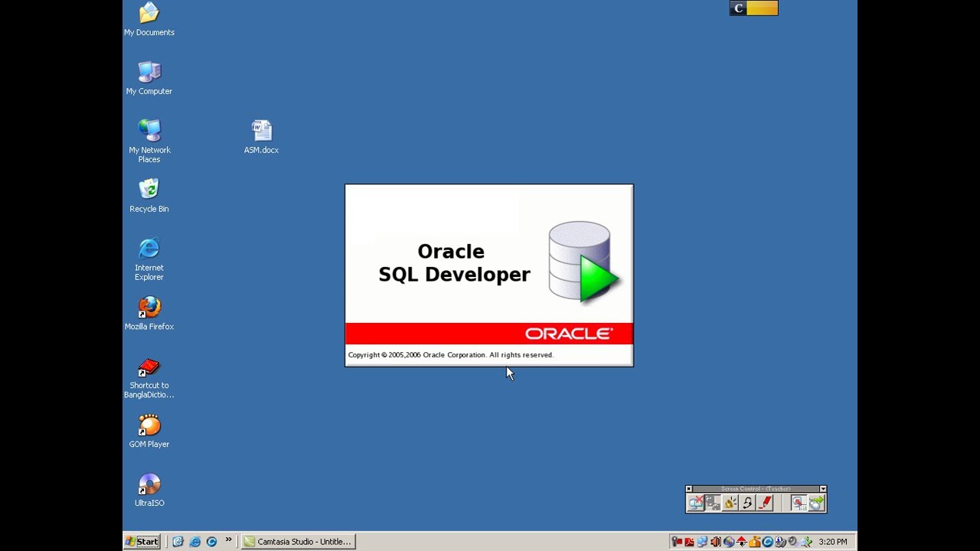This screenshot has width=980, height=551.
Task: Click the red up-arrow tray icon
Action: (x=741, y=542)
